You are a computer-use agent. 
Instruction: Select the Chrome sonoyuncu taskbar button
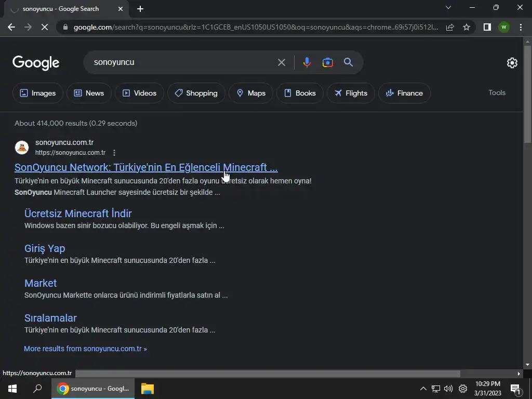[93, 389]
